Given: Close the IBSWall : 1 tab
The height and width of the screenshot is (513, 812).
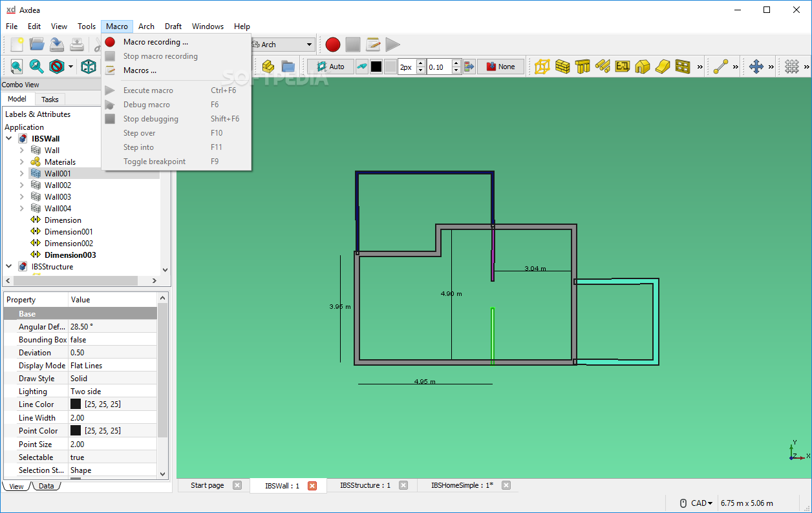Looking at the screenshot, I should pos(312,486).
